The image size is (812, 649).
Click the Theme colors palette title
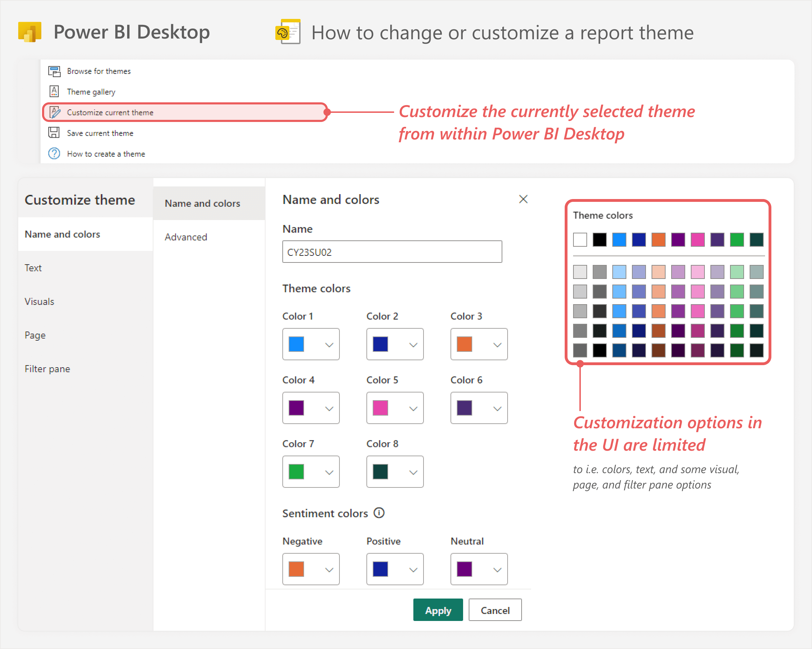click(603, 216)
